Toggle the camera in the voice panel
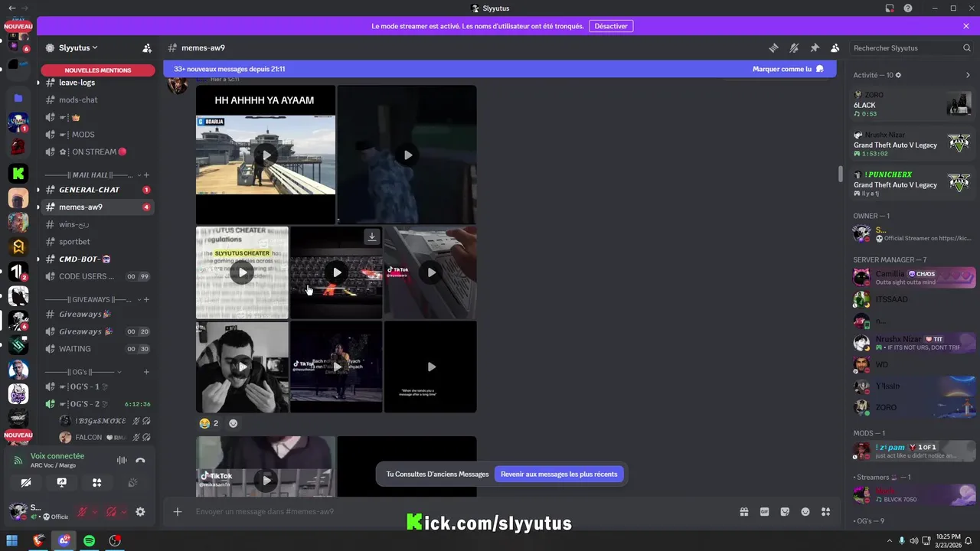 tap(27, 483)
